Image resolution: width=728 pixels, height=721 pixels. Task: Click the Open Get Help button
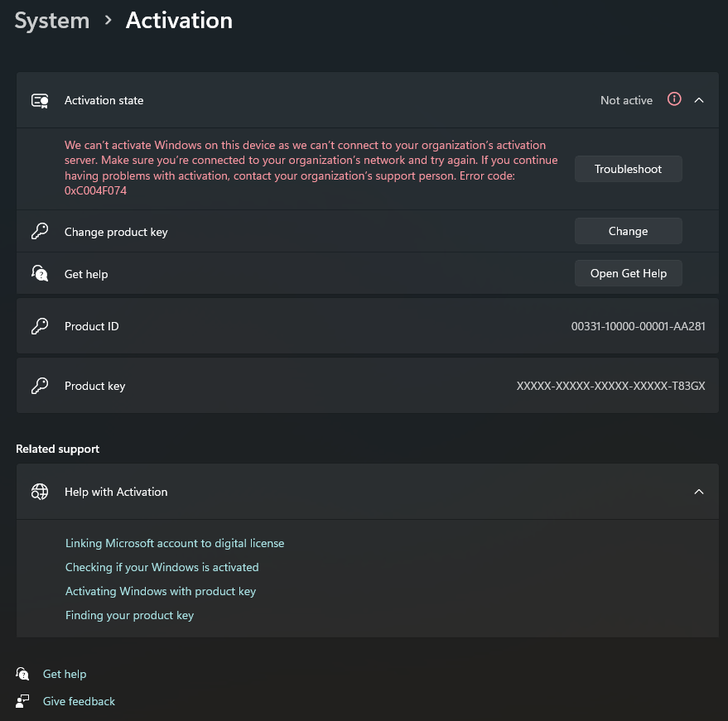click(x=628, y=273)
